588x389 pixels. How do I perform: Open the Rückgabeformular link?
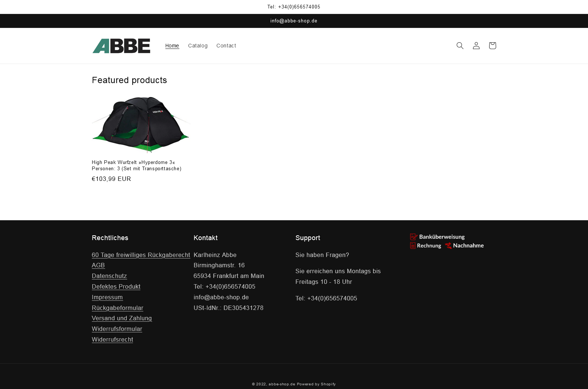[x=118, y=308]
